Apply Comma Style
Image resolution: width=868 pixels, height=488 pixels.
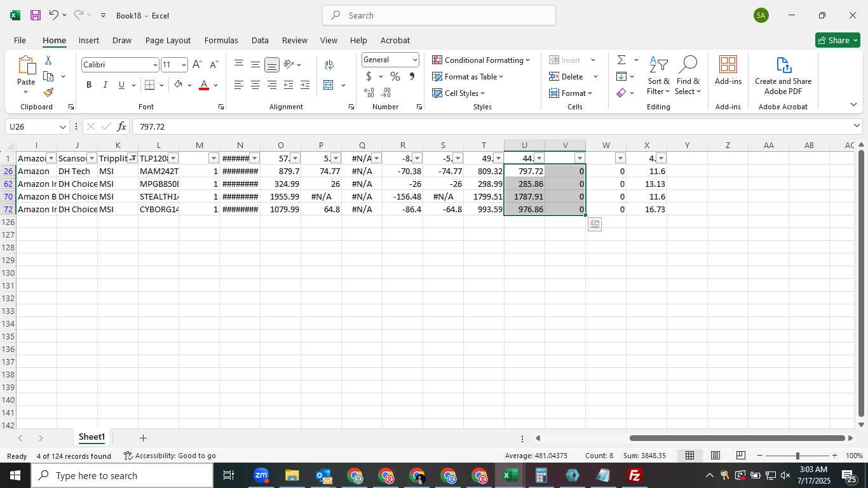point(412,76)
